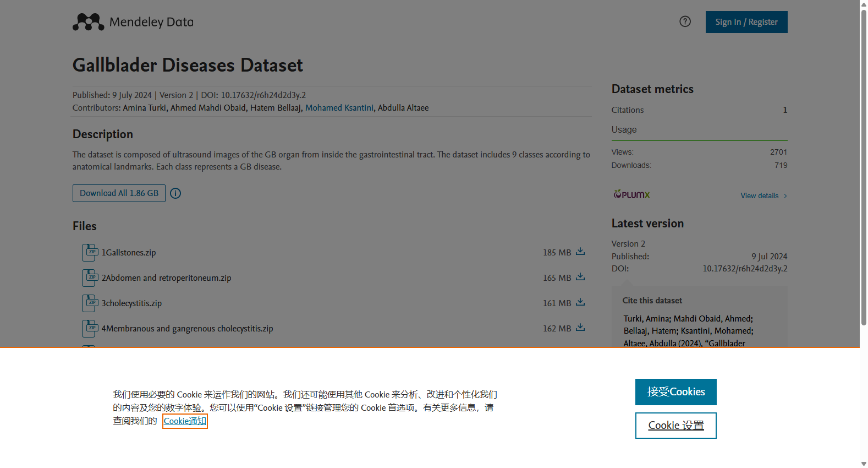Click Download All 1.86 GB button
Viewport: 868px width, 468px height.
click(x=119, y=193)
